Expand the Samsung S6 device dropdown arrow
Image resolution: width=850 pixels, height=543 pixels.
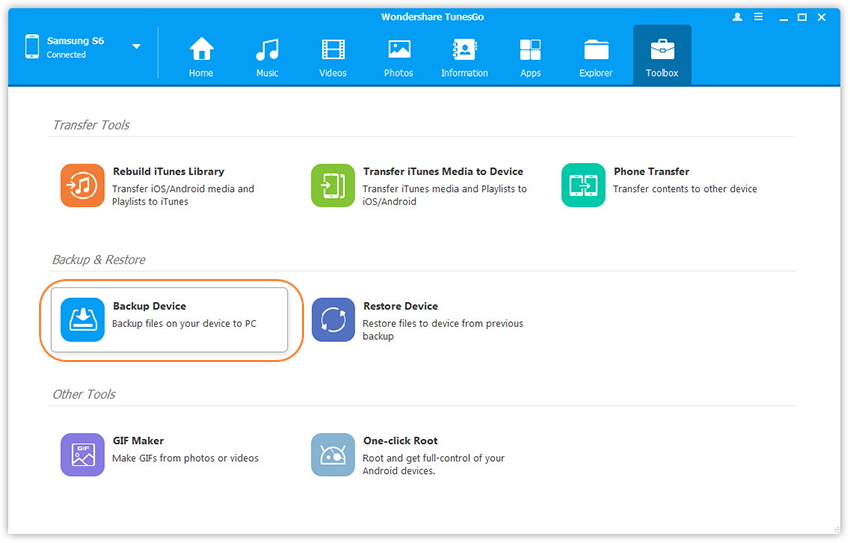pyautogui.click(x=137, y=47)
